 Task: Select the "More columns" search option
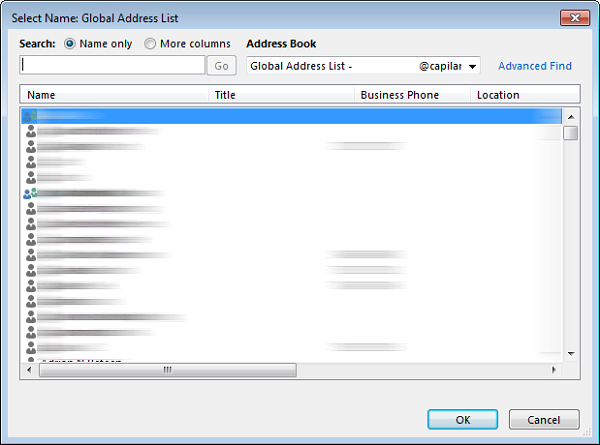click(150, 44)
